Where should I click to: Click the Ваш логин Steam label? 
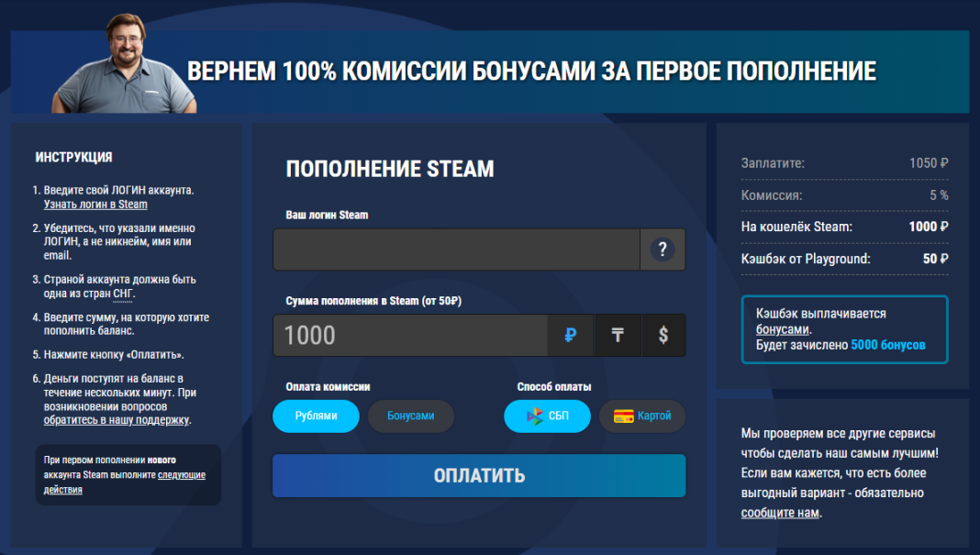pos(327,215)
